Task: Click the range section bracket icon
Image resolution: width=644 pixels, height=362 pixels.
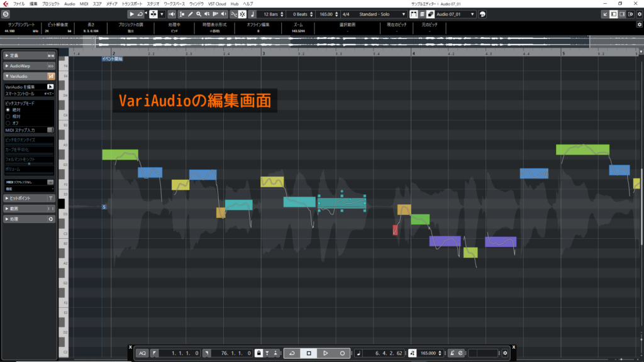Action: tap(51, 209)
